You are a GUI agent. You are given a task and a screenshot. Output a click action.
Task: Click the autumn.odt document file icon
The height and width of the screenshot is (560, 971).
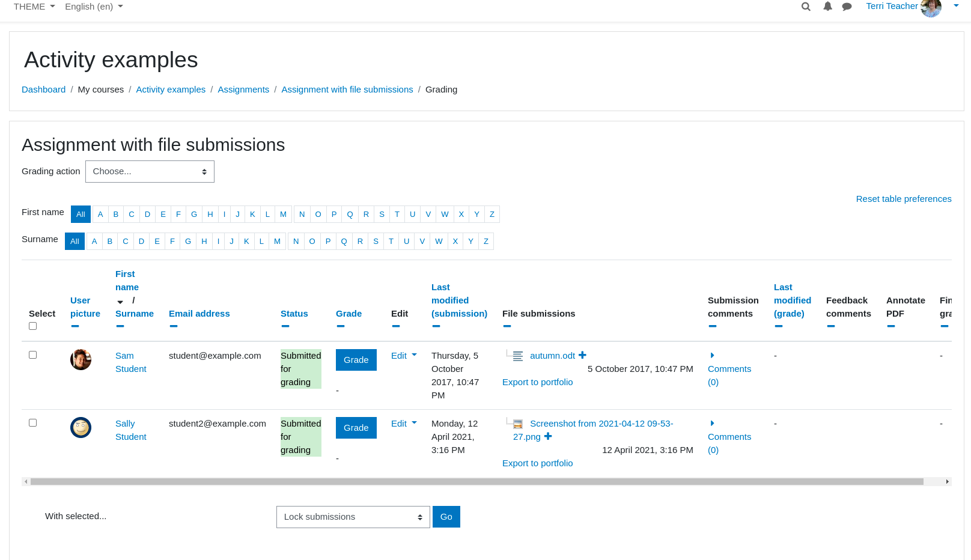pyautogui.click(x=518, y=356)
